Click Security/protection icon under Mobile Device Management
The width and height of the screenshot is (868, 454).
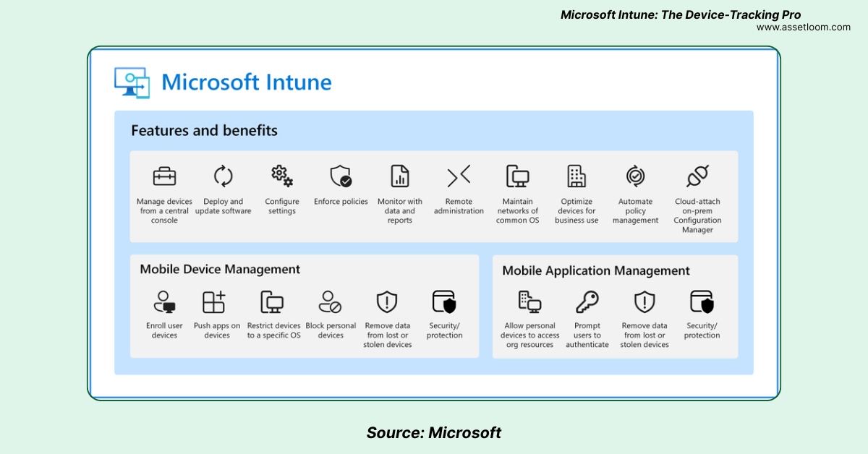(444, 301)
